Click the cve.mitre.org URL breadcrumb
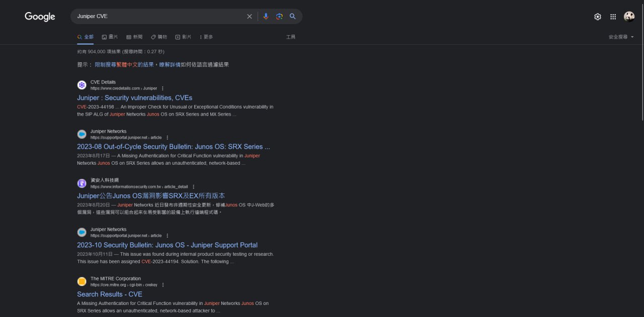 (124, 285)
